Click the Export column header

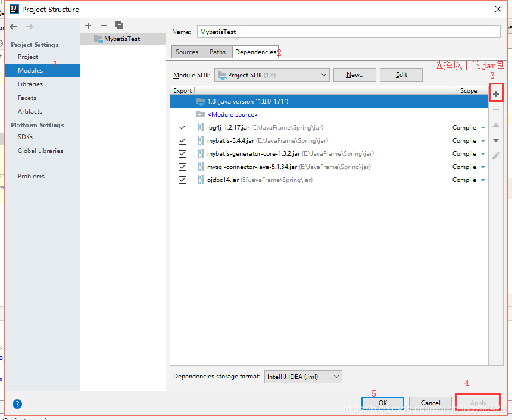[x=182, y=91]
